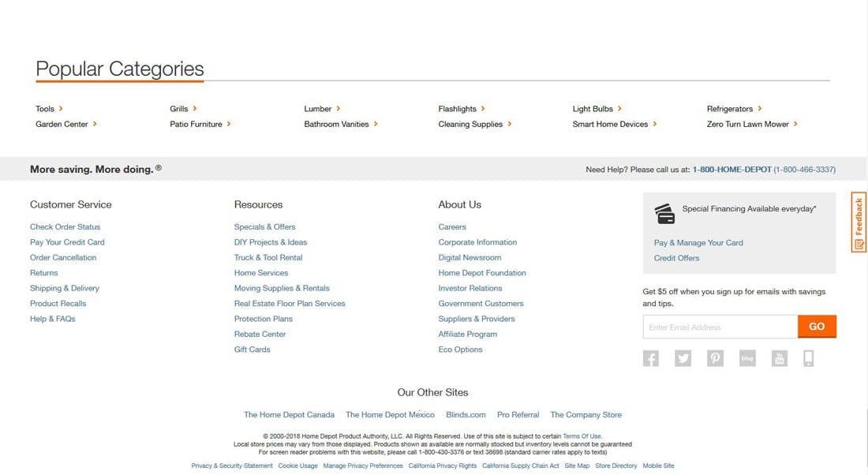Open the Affiliate Program link

468,334
